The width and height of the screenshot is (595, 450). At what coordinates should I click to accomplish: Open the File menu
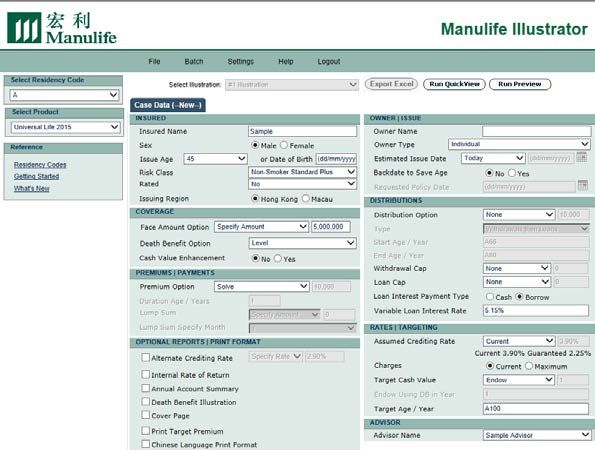tap(154, 61)
